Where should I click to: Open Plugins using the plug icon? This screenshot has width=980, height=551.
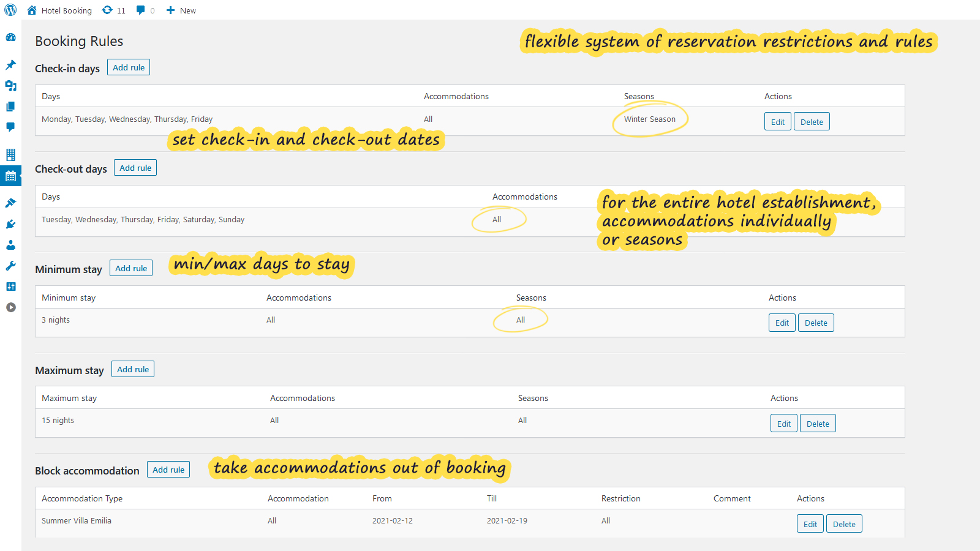(x=10, y=224)
